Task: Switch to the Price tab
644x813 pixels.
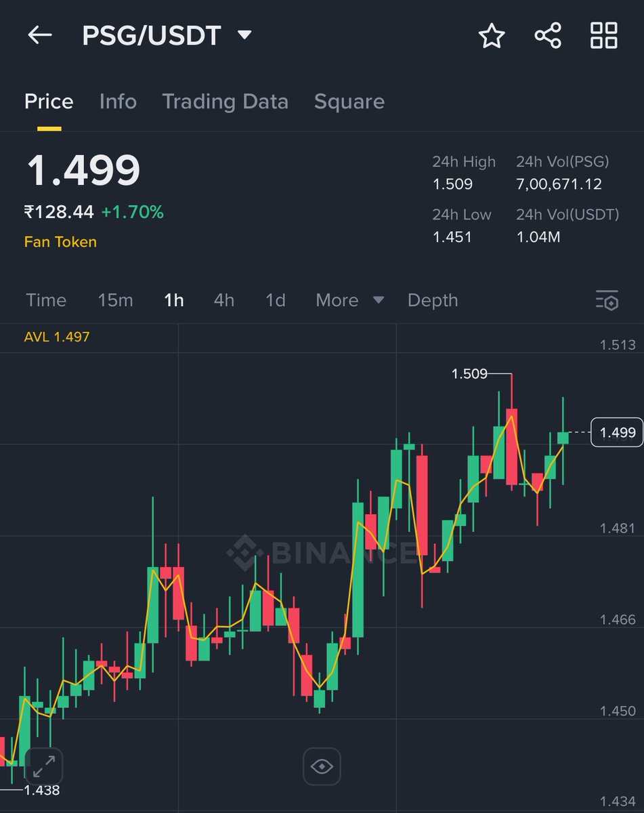Action: pyautogui.click(x=49, y=102)
